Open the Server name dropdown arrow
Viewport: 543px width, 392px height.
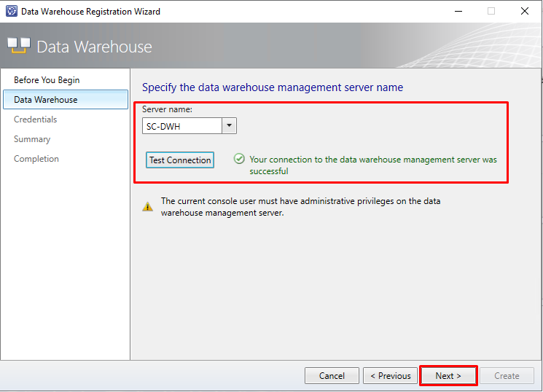point(229,126)
